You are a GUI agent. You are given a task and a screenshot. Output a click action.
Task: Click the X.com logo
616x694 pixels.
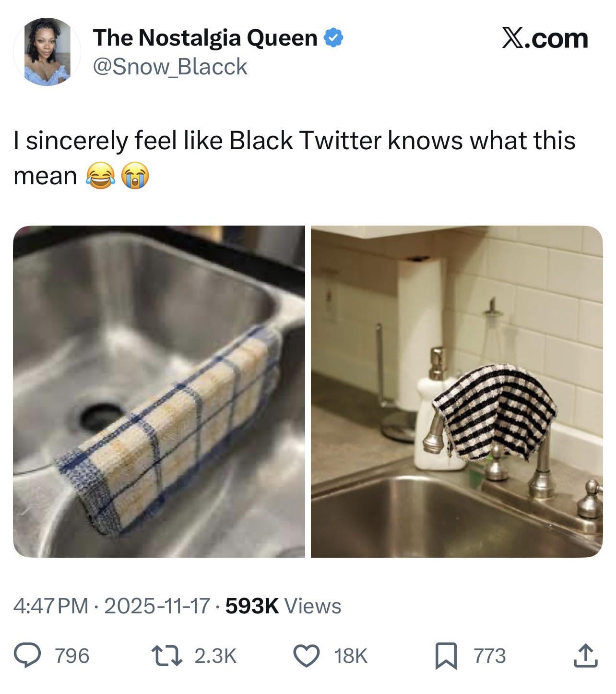pyautogui.click(x=545, y=38)
